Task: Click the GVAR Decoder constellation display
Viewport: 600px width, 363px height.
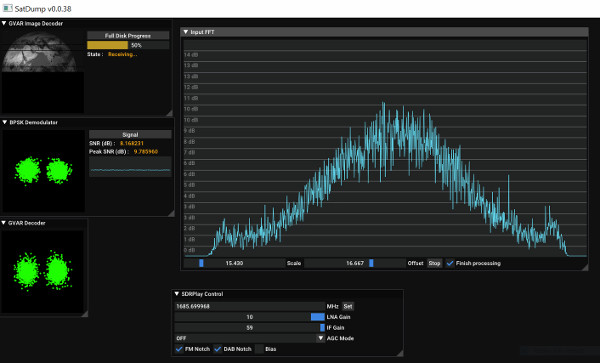Action: tap(42, 272)
